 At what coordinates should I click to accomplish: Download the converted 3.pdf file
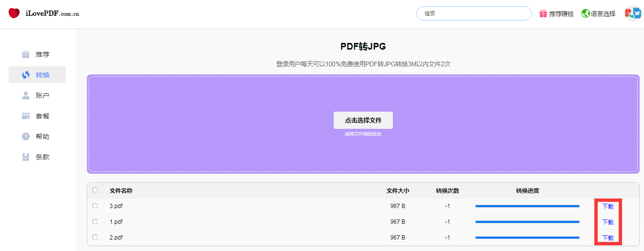tap(608, 207)
